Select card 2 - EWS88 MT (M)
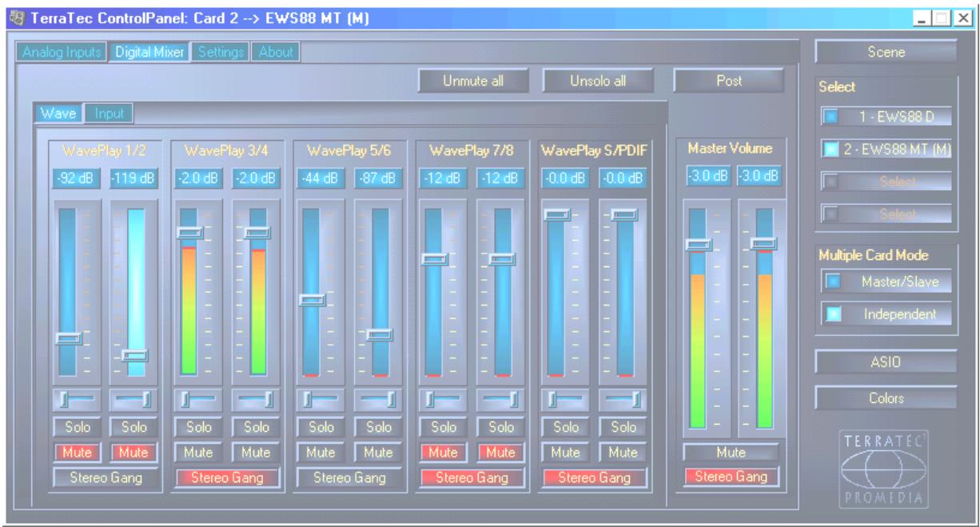Screen dimensions: 980x527 pyautogui.click(x=886, y=150)
